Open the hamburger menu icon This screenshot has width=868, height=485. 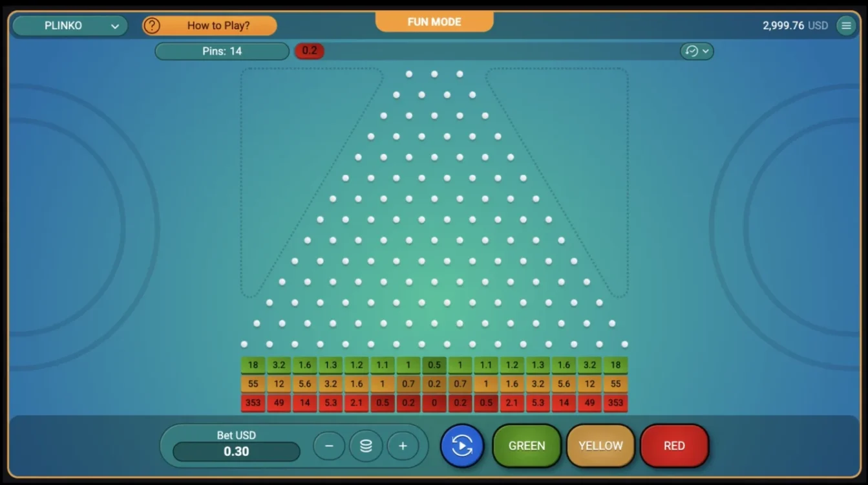pos(846,26)
